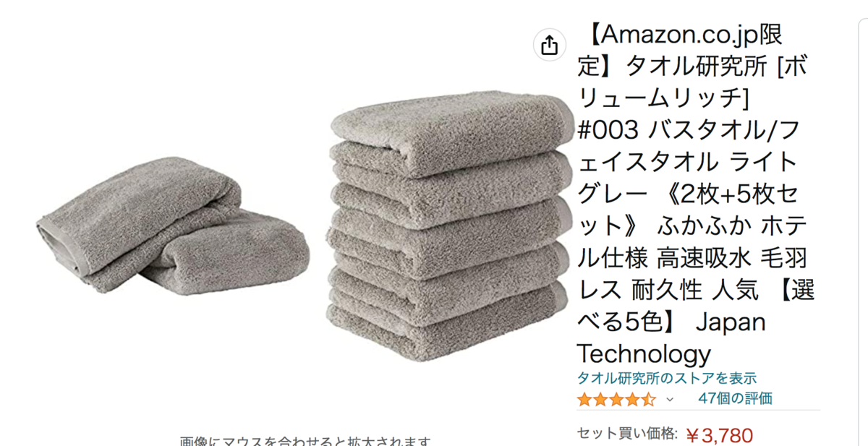Click the ¥3,780 price text
Screen dimensions: 868x446
pos(719,434)
